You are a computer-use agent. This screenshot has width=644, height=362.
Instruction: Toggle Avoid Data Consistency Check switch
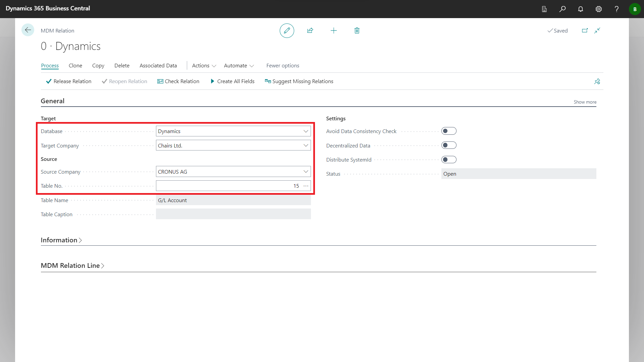pos(449,131)
